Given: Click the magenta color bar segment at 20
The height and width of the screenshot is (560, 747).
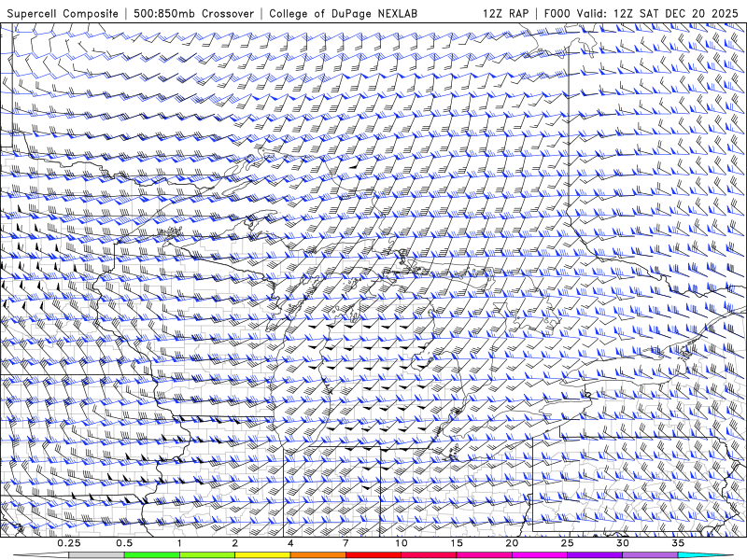Looking at the screenshot, I should pos(540,555).
